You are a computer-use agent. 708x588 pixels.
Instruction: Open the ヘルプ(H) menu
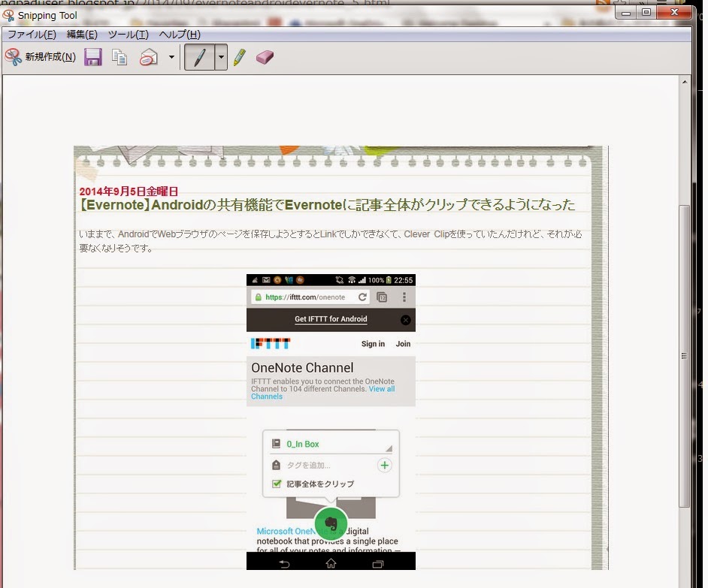180,35
